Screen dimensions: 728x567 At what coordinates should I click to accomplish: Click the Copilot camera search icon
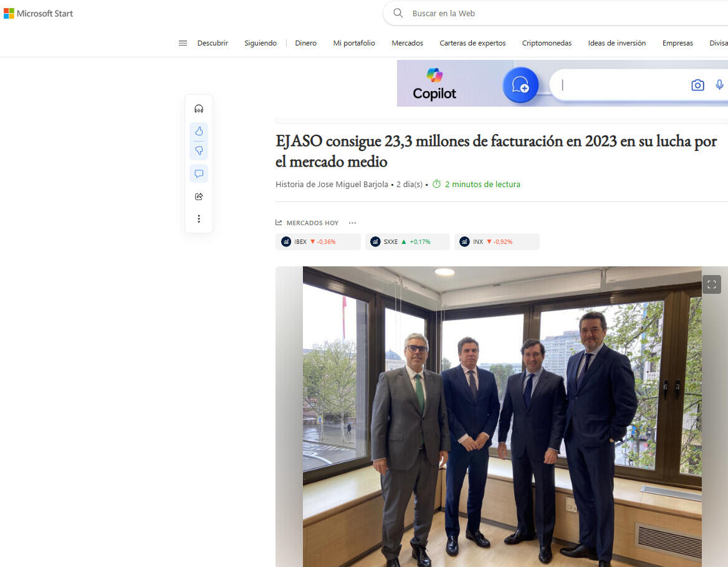pos(697,85)
